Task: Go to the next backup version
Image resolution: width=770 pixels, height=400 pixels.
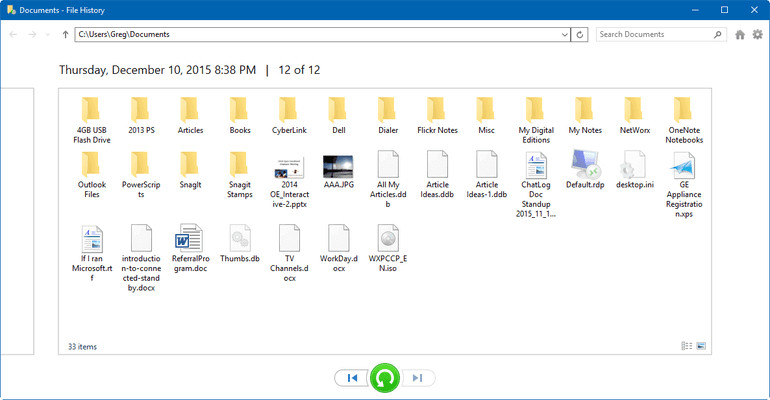Action: [417, 378]
